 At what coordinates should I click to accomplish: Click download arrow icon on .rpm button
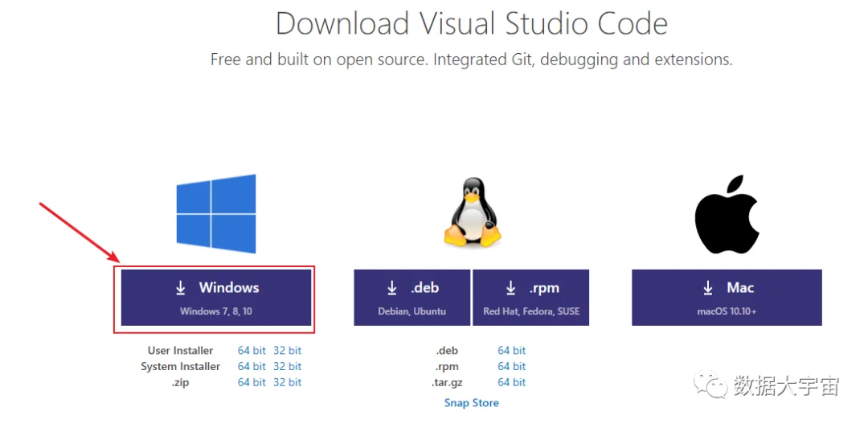coord(510,288)
